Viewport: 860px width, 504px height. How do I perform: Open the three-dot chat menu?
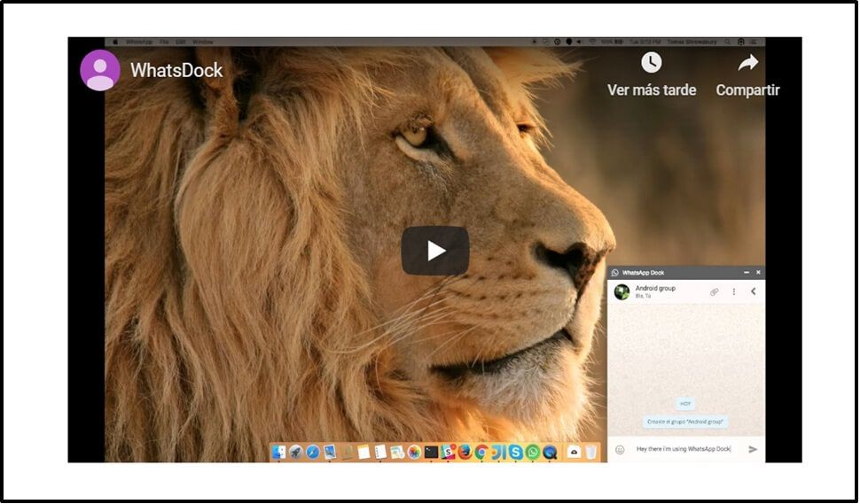pos(734,292)
